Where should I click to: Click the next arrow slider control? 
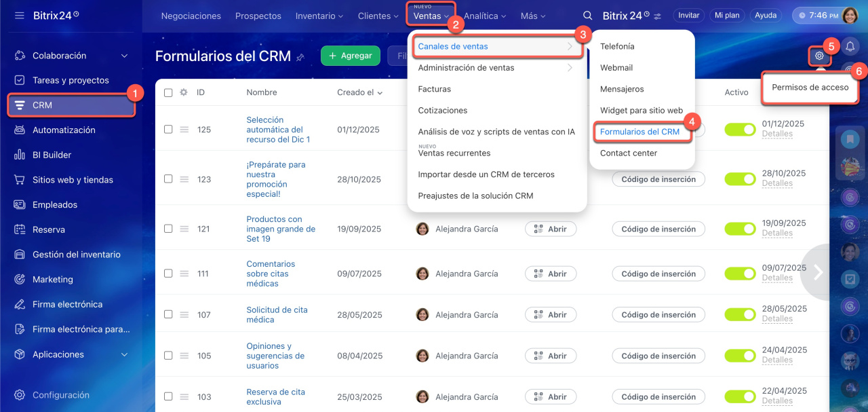pyautogui.click(x=818, y=272)
